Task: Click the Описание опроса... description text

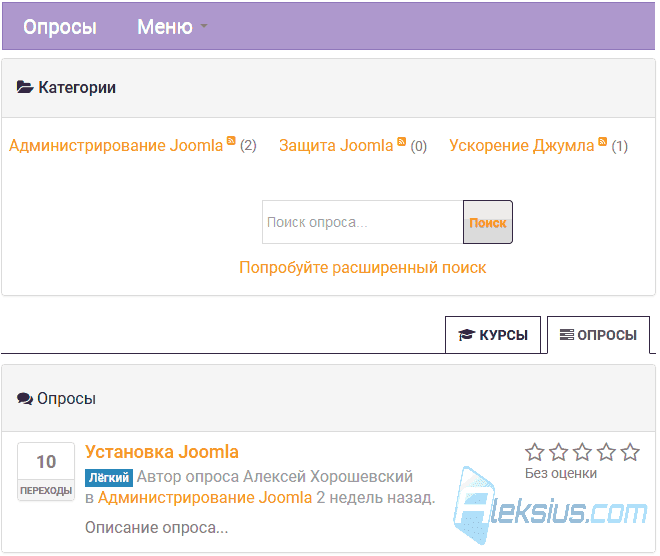Action: click(157, 527)
